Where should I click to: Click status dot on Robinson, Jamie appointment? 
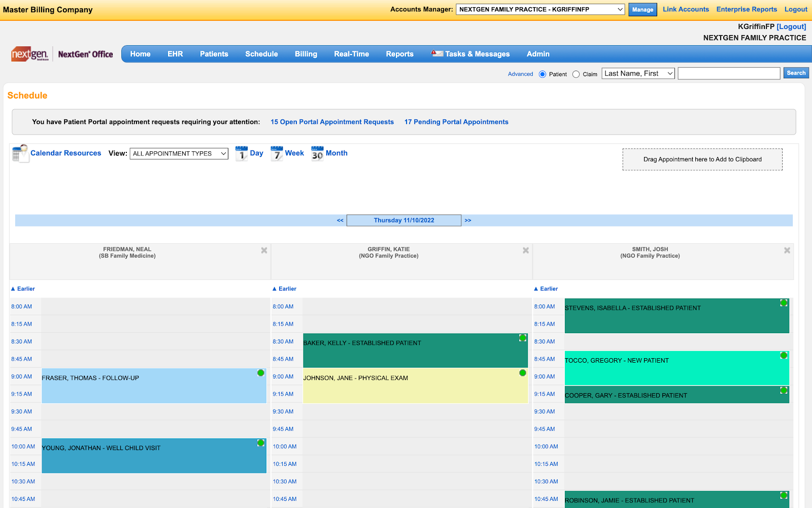(784, 495)
